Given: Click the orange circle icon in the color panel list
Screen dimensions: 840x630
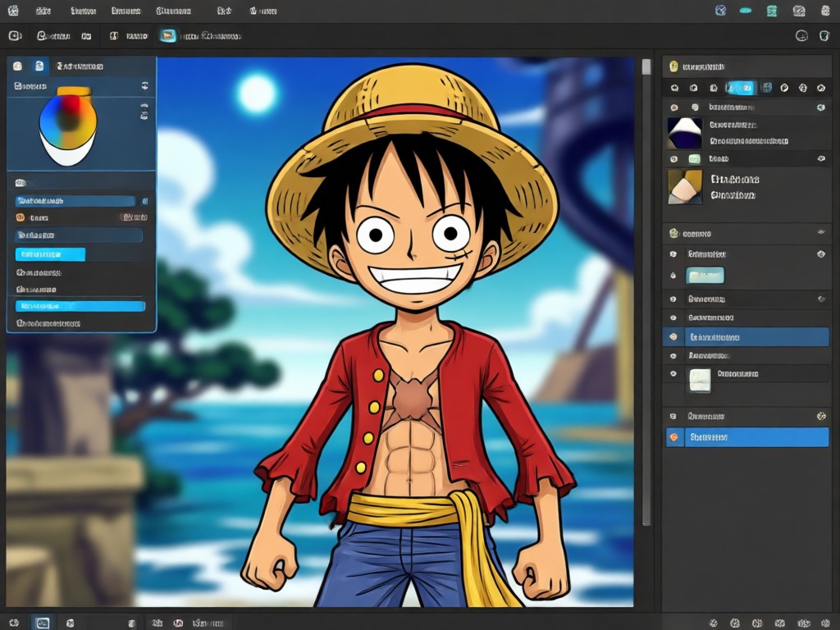Looking at the screenshot, I should (x=20, y=217).
